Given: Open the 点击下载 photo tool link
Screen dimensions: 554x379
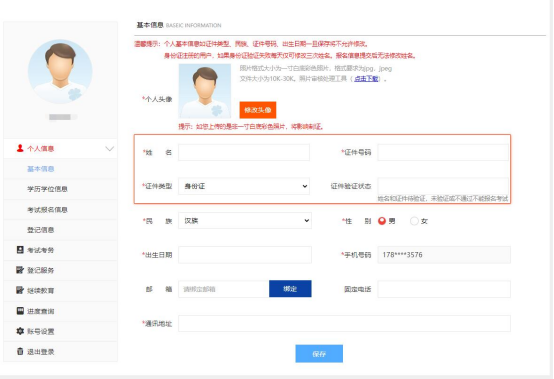Looking at the screenshot, I should point(366,78).
